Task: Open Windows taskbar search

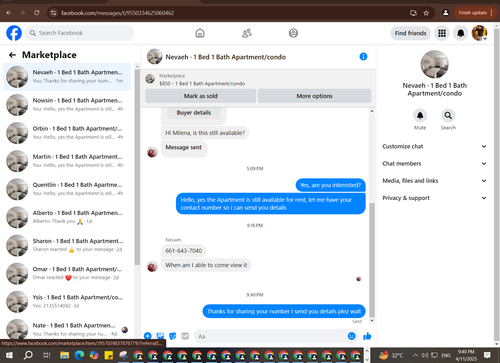Action: [x=28, y=355]
